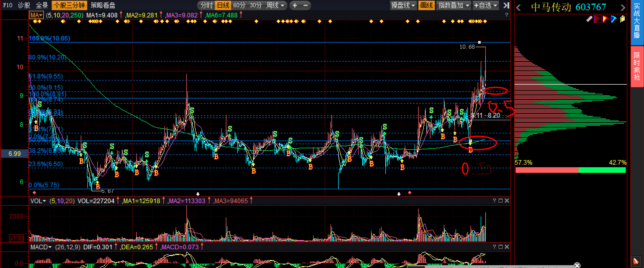Image resolution: width=644 pixels, height=268 pixels.
Task: Close the VOL sub-panel
Action: [x=507, y=201]
